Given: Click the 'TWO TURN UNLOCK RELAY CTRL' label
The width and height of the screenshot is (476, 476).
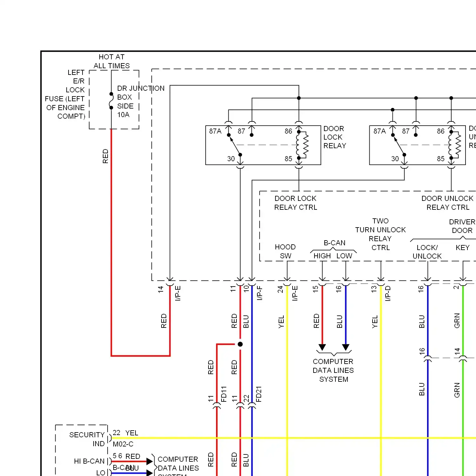Looking at the screenshot, I should click(x=380, y=234).
